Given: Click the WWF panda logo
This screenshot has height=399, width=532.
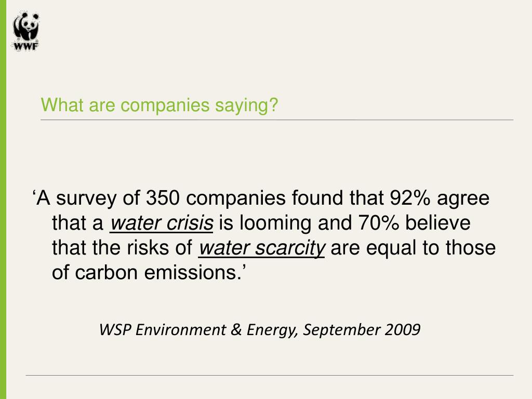Looking at the screenshot, I should [26, 27].
